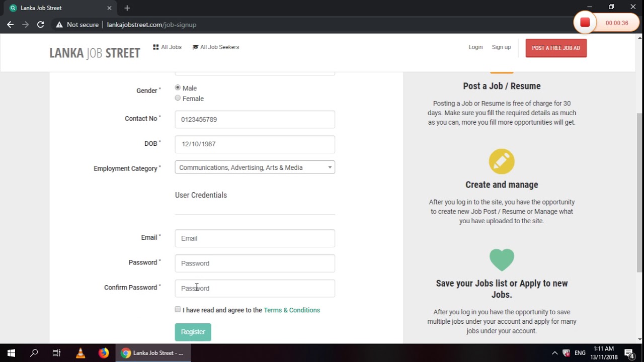Click the ENG language indicator
The image size is (644, 362).
(580, 353)
